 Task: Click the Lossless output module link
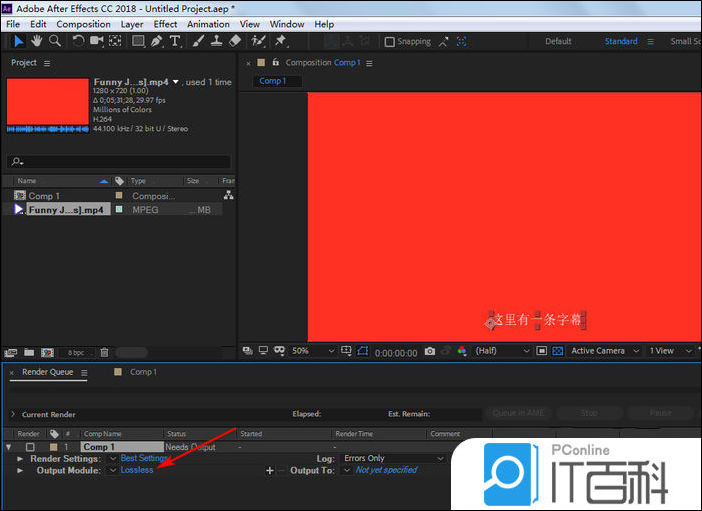(137, 470)
